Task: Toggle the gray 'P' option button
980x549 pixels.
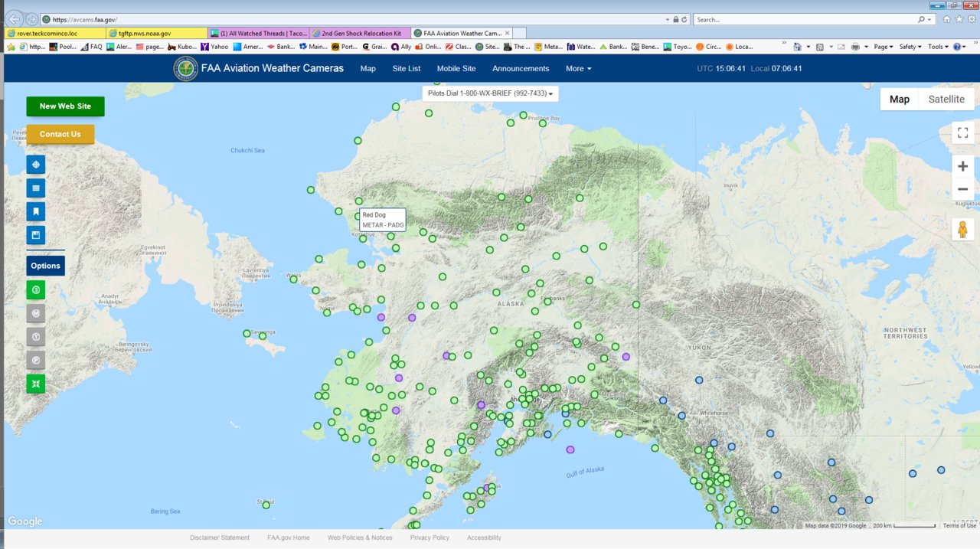Action: (36, 361)
